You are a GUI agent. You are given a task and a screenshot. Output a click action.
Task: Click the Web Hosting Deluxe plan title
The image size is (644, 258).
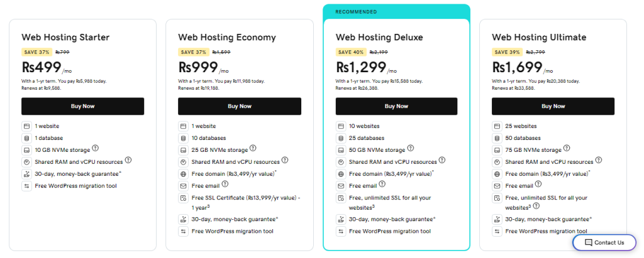[x=379, y=37]
